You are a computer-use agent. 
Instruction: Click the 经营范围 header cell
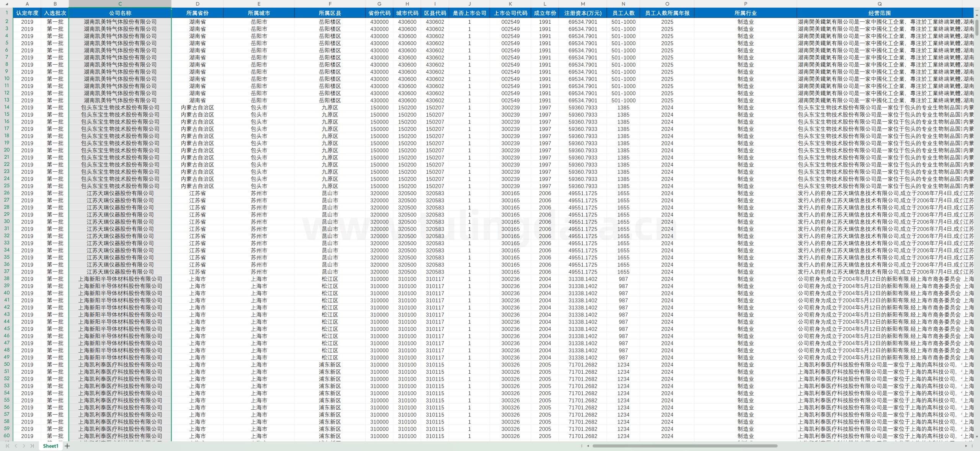click(880, 13)
